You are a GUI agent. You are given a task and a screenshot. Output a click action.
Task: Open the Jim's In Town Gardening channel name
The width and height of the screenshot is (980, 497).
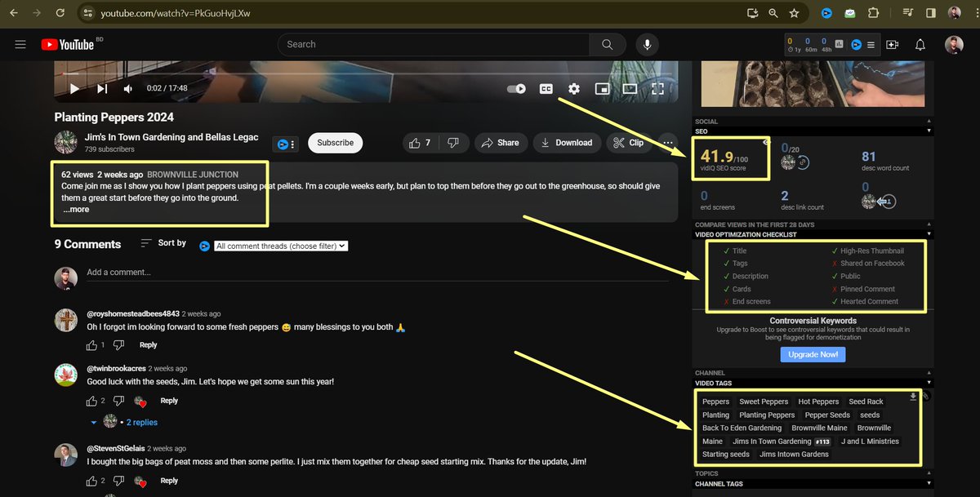[x=171, y=137]
